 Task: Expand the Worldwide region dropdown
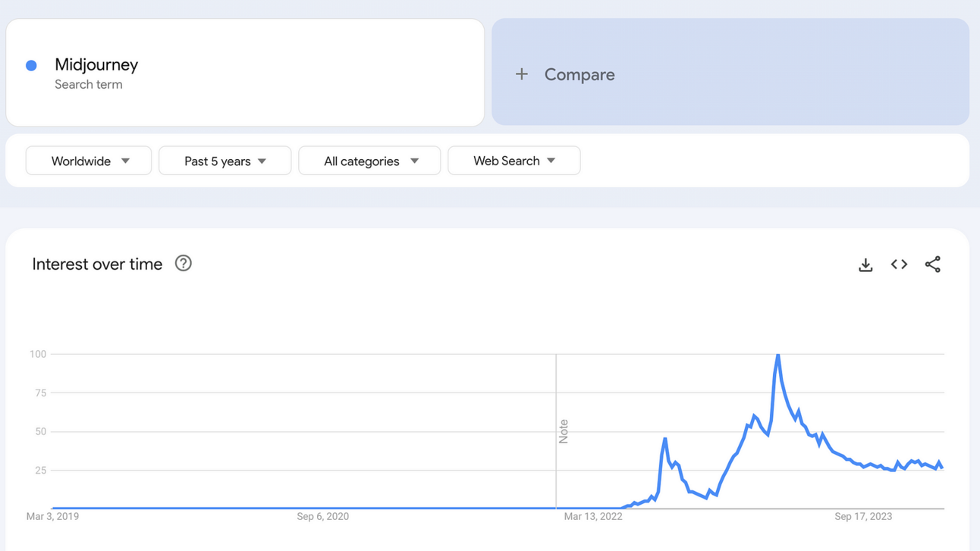(89, 161)
